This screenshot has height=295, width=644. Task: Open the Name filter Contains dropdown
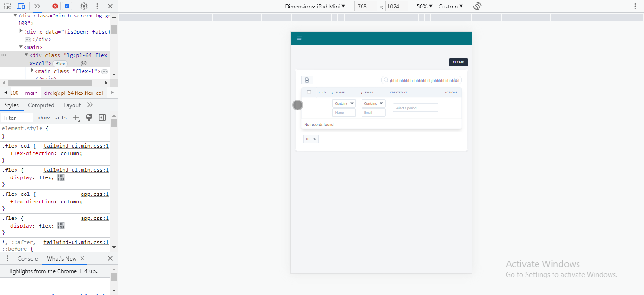[x=344, y=103]
